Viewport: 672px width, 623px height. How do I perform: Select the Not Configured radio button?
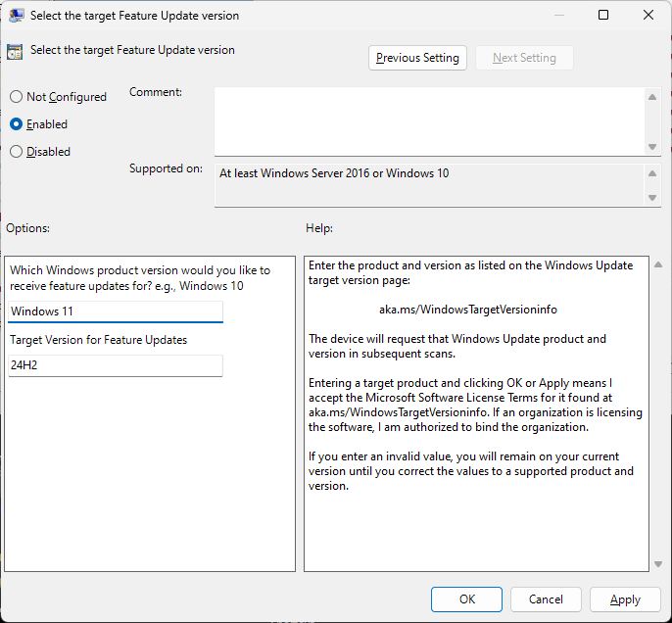point(16,97)
